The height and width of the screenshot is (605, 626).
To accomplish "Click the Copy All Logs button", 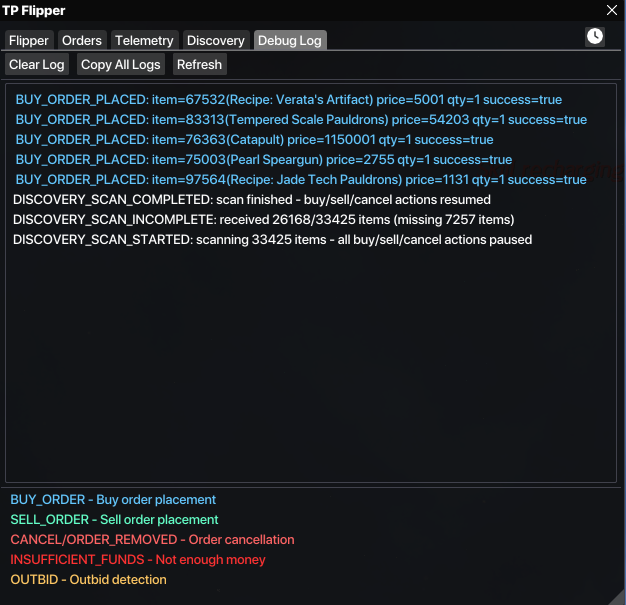I will pos(120,65).
